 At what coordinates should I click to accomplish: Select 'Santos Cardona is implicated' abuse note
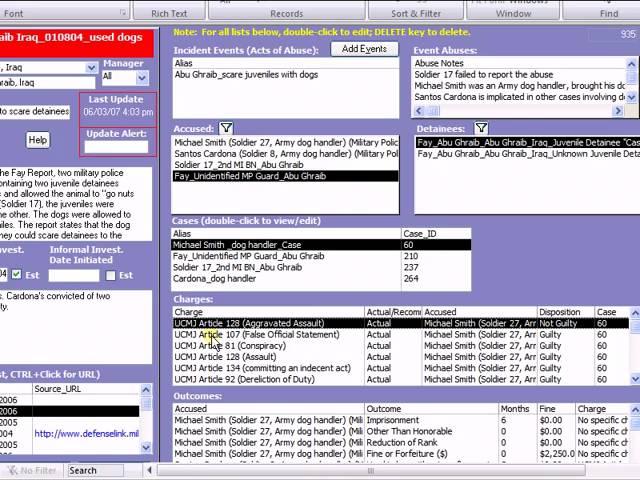click(x=519, y=97)
